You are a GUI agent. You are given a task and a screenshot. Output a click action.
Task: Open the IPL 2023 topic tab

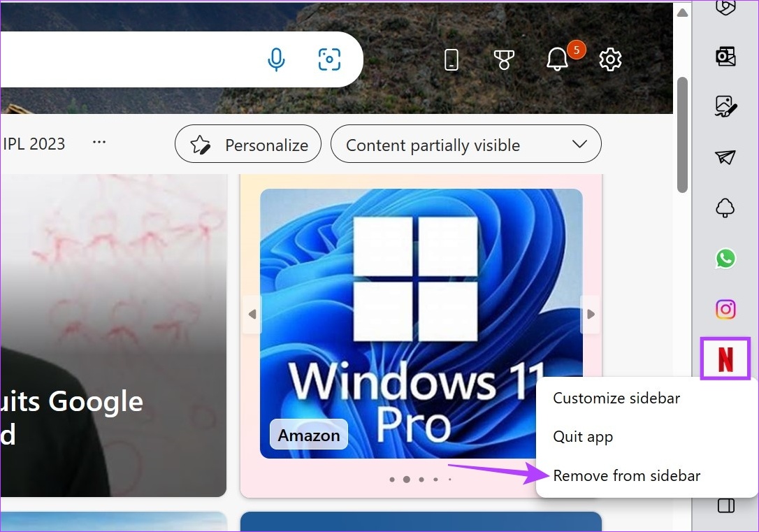tap(34, 144)
